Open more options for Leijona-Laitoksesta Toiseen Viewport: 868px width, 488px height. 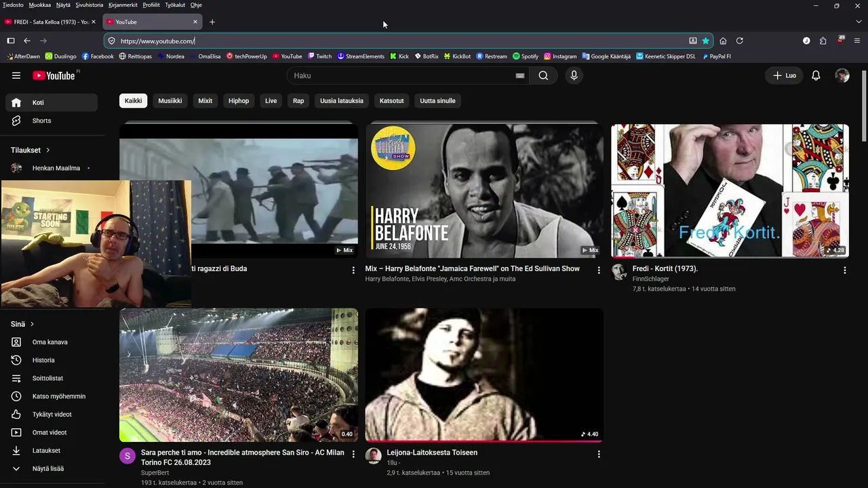599,453
